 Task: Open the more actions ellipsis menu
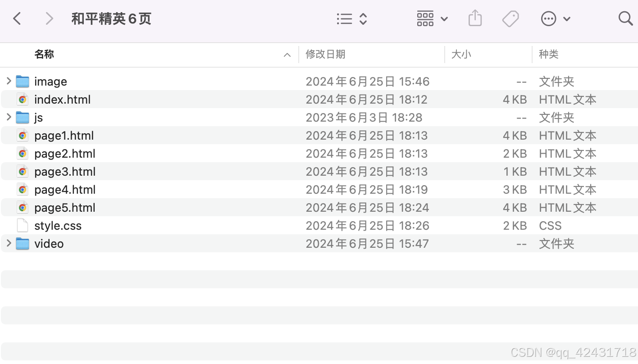point(555,18)
